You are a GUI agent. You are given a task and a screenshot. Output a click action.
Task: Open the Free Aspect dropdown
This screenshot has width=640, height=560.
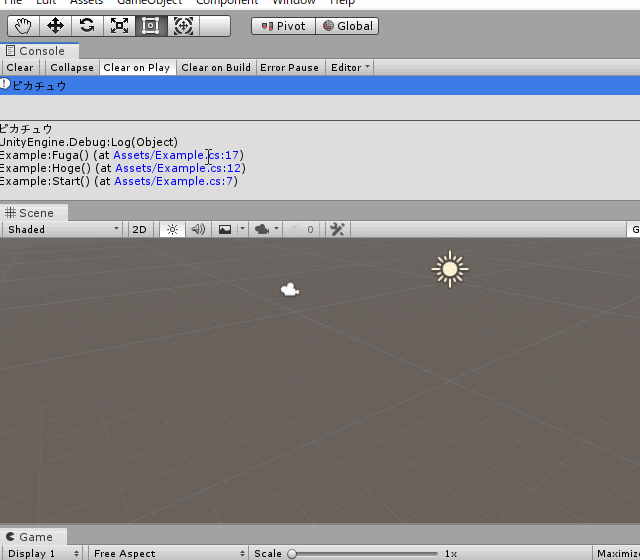pyautogui.click(x=168, y=553)
